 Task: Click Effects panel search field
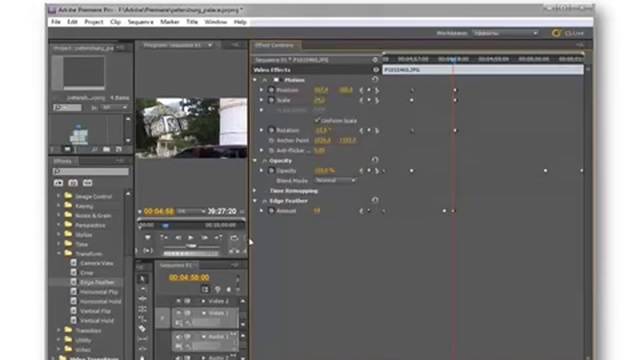tap(91, 171)
